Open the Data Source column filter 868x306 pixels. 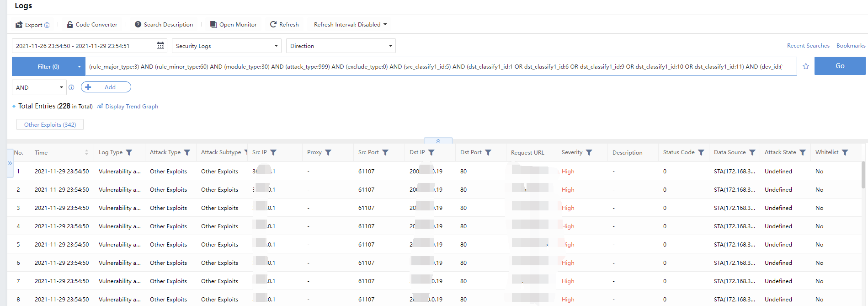[x=752, y=153]
